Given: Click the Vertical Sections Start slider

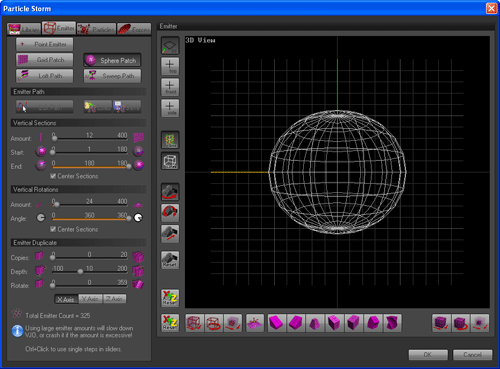Looking at the screenshot, I should pyautogui.click(x=90, y=152).
